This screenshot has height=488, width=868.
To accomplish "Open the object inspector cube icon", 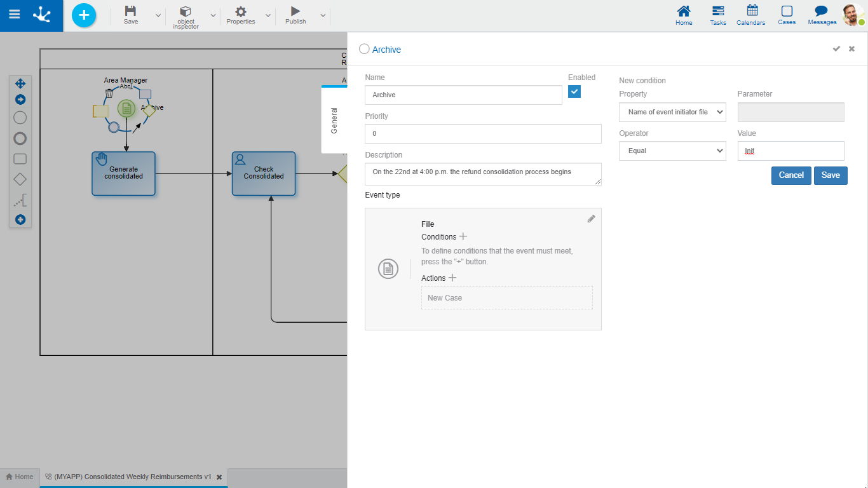I will pyautogui.click(x=186, y=11).
